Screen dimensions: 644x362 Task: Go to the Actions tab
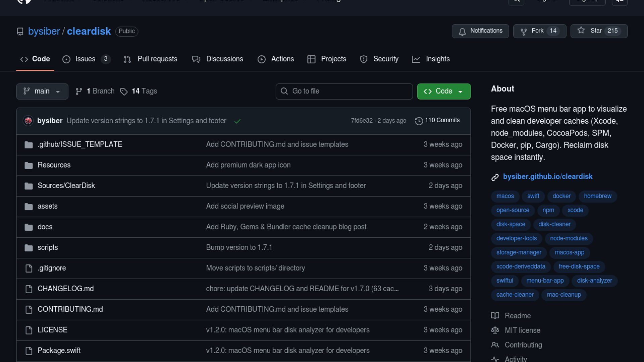[282, 59]
